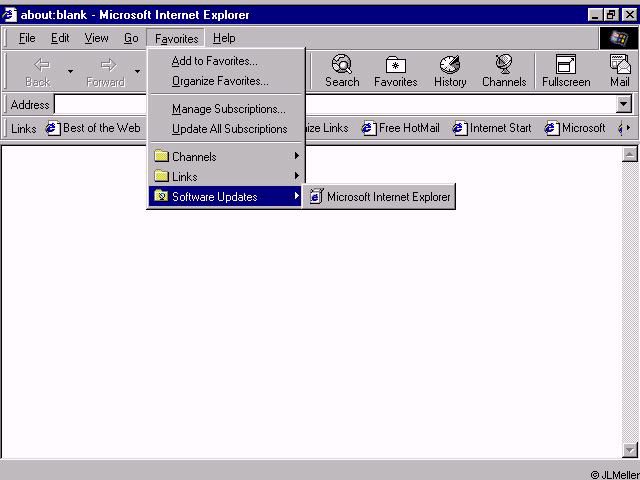Open the Address bar dropdown arrow

pos(623,104)
